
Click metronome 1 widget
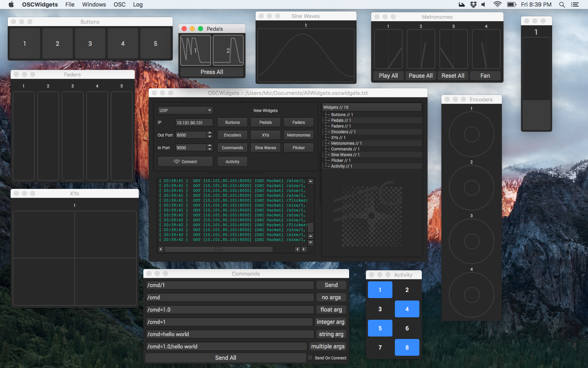click(388, 49)
